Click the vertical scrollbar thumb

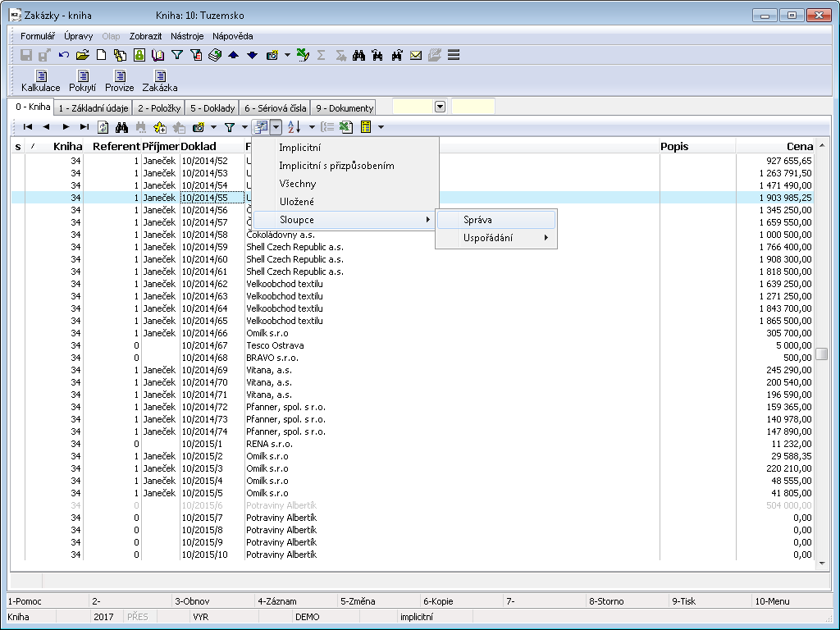(x=821, y=354)
